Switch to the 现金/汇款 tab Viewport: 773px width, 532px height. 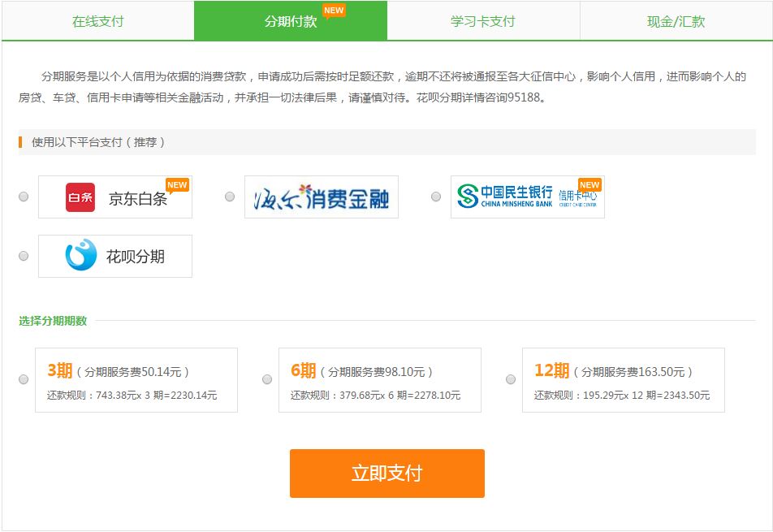coord(676,21)
